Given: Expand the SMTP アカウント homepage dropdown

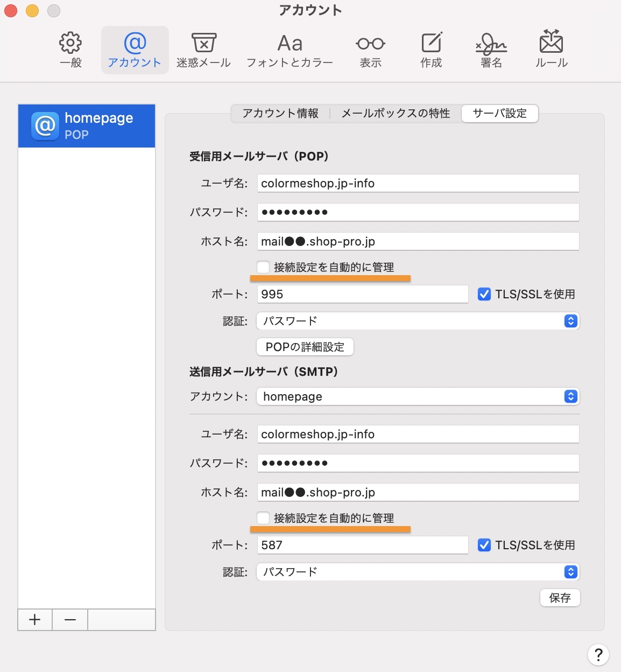Looking at the screenshot, I should tap(418, 396).
